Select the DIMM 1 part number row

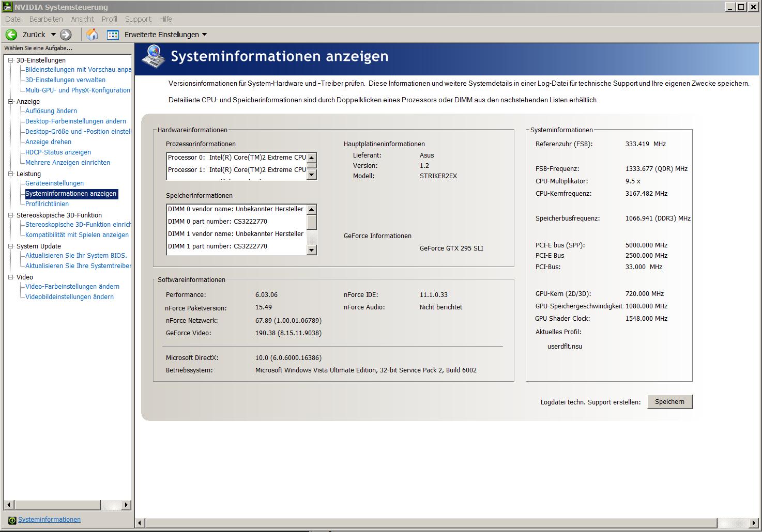point(236,246)
